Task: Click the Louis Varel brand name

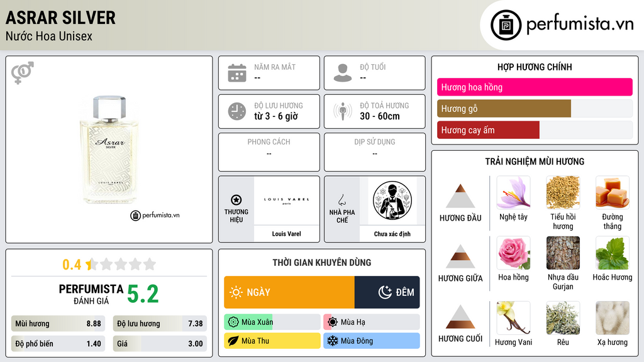Action: coord(286,234)
